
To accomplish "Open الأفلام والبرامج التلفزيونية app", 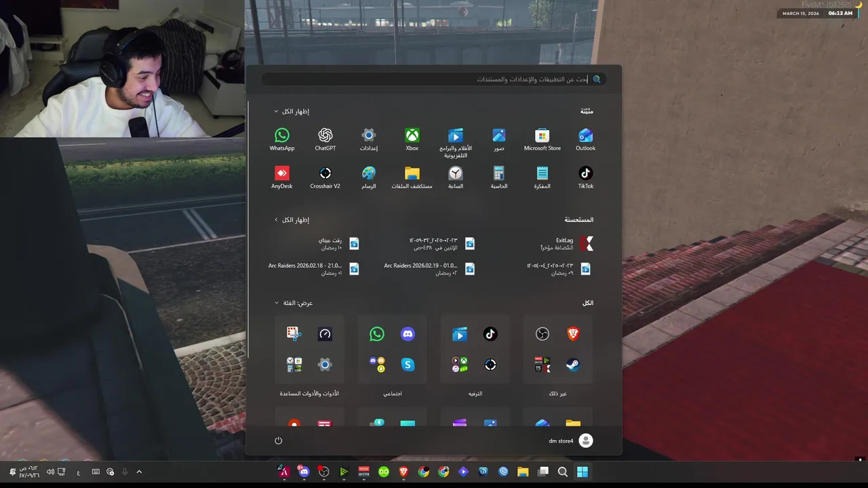I will (456, 143).
